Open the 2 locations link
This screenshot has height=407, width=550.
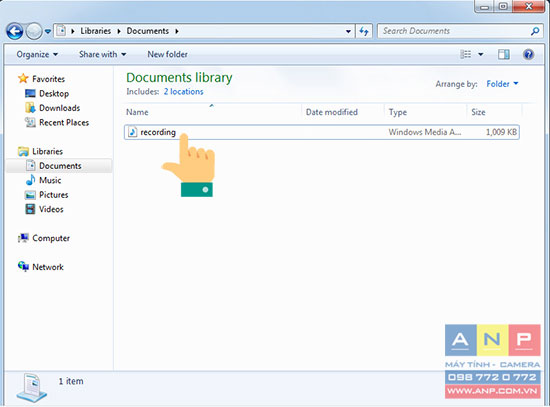(183, 92)
